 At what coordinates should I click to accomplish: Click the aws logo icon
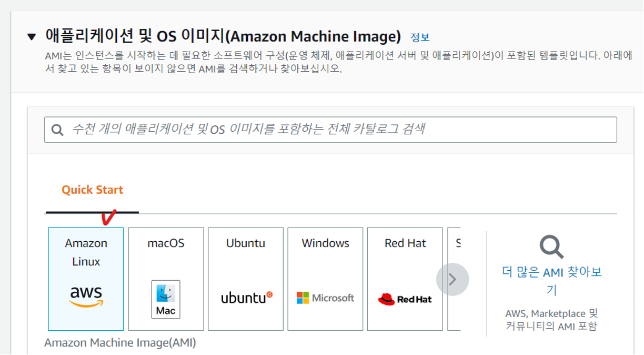pos(86,297)
